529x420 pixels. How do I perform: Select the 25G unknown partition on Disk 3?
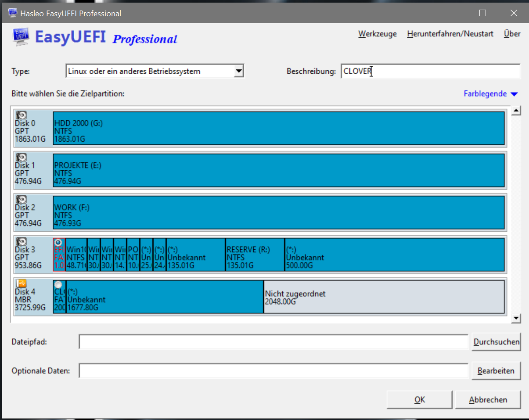(146, 255)
